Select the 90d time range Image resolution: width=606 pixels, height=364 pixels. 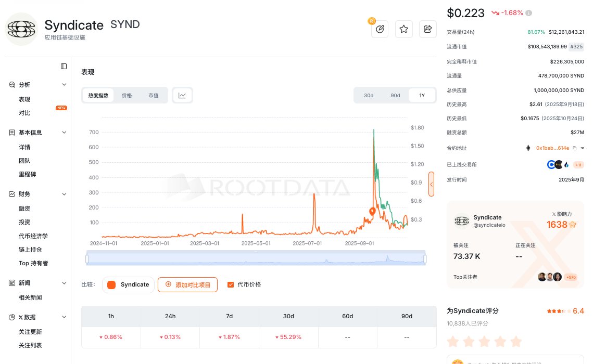click(395, 96)
